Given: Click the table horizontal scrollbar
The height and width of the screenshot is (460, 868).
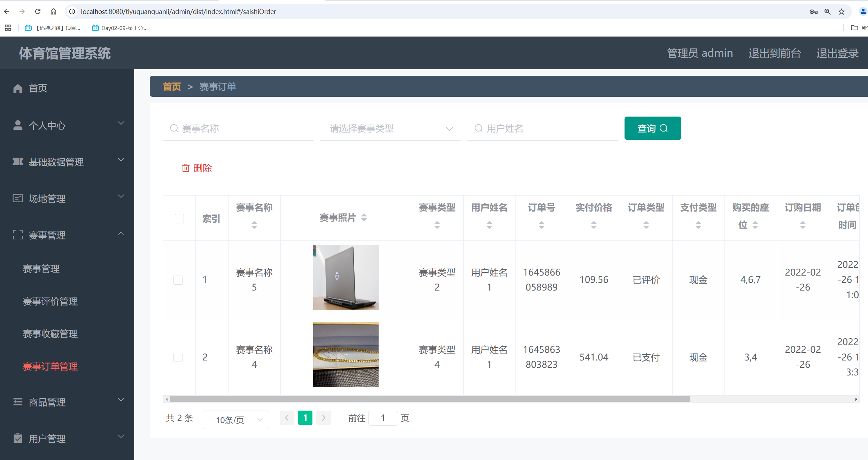Looking at the screenshot, I should tap(430, 399).
